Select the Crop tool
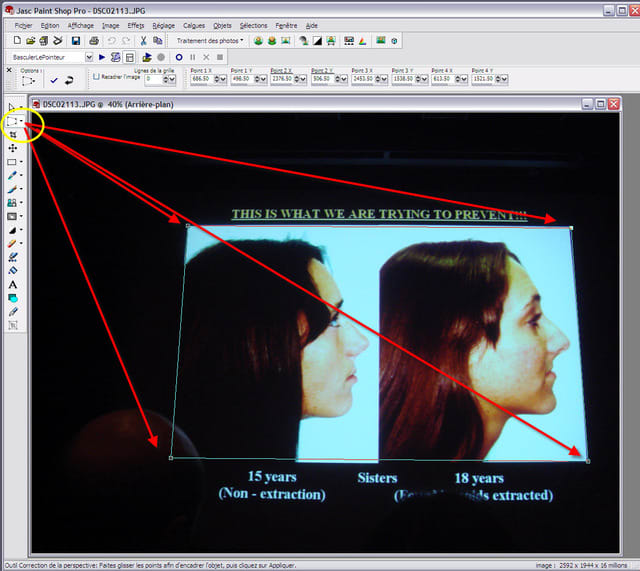The height and width of the screenshot is (571, 640). tap(12, 135)
